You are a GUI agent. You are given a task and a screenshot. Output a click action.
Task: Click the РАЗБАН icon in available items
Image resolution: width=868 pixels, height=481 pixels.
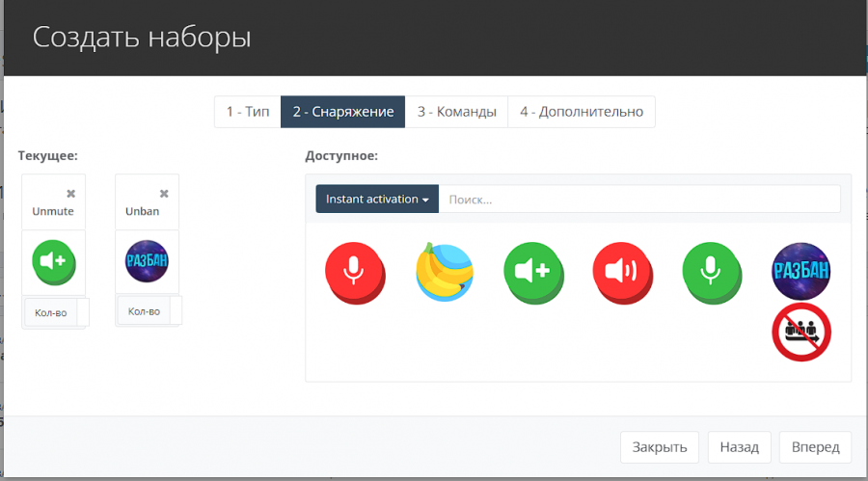click(x=801, y=269)
